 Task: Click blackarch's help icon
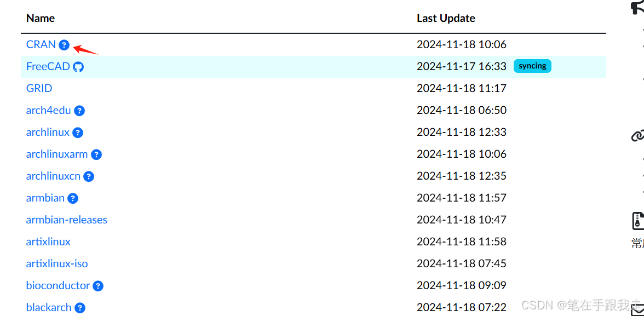coord(81,308)
